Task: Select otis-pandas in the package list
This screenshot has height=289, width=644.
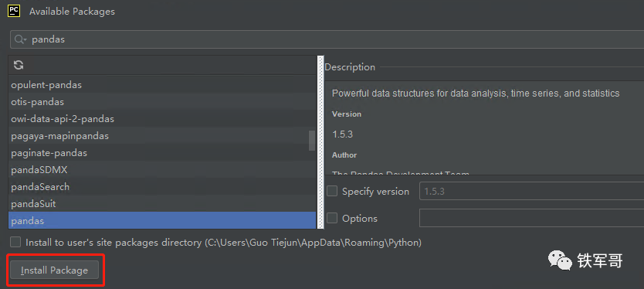Action: pyautogui.click(x=162, y=101)
